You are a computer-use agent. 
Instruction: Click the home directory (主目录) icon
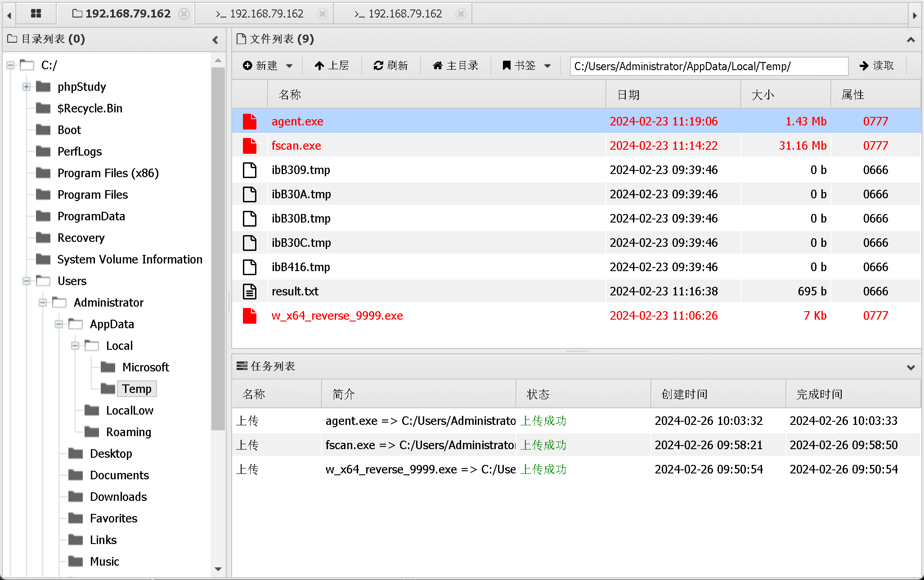tap(437, 66)
